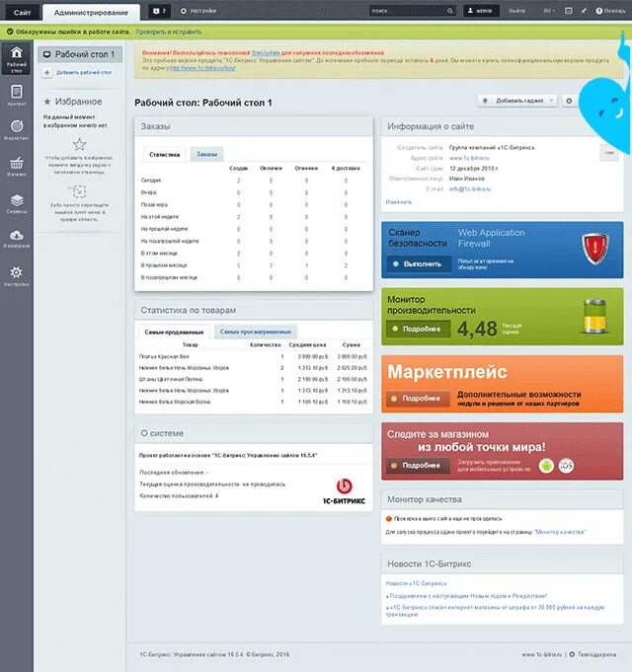Image resolution: width=632 pixels, height=672 pixels.
Task: Switch to the Сайт tab
Action: (x=22, y=13)
